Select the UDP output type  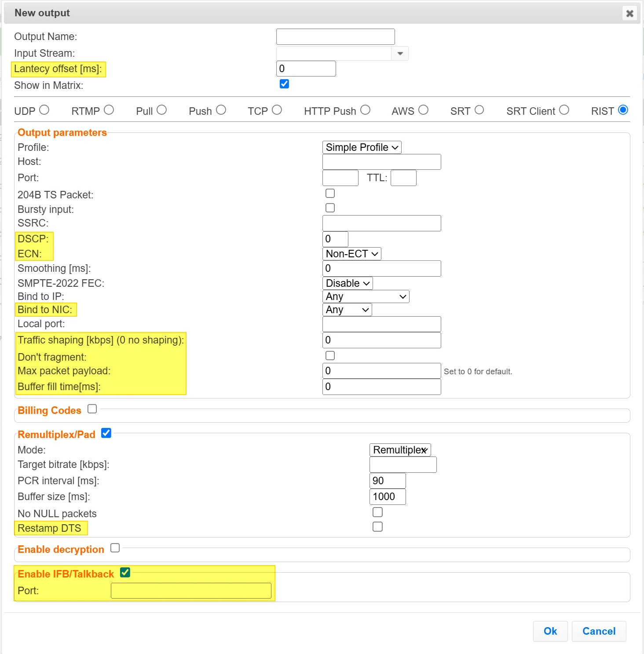[44, 110]
